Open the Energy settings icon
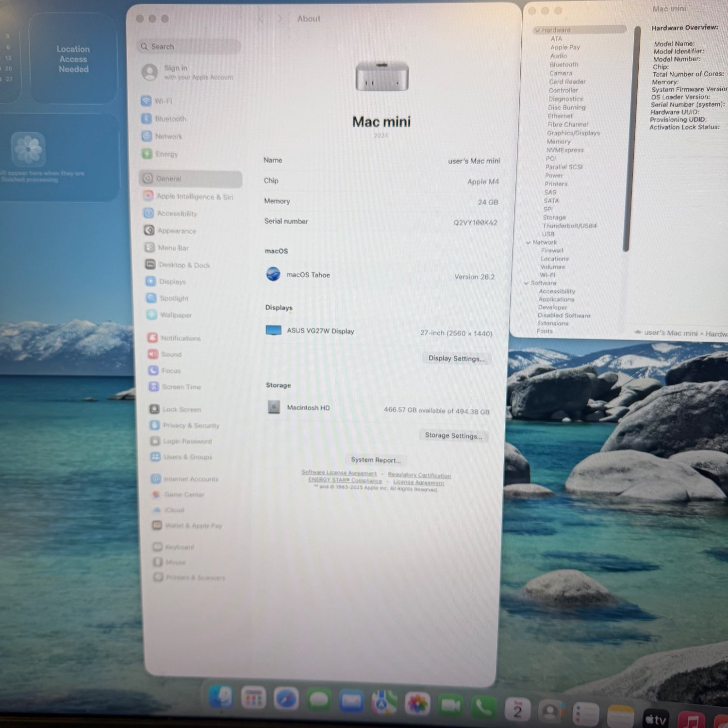 (x=147, y=154)
